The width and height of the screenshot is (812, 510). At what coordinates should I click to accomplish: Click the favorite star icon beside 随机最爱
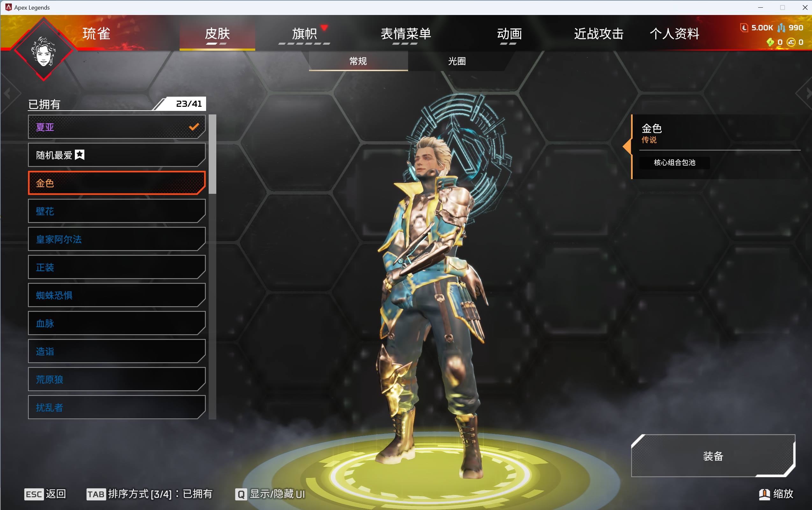click(x=80, y=155)
